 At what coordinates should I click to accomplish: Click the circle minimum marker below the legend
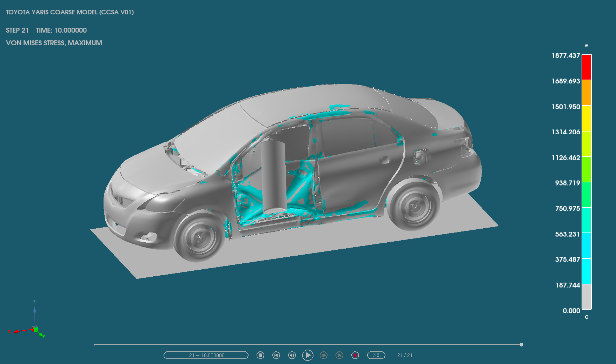(x=587, y=317)
